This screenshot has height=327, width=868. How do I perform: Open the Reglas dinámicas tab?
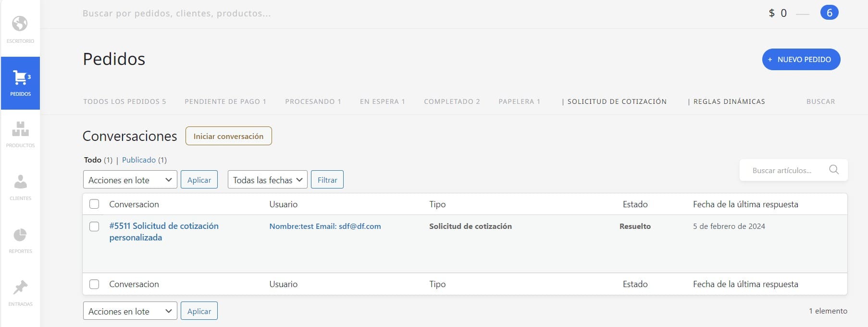click(x=729, y=101)
